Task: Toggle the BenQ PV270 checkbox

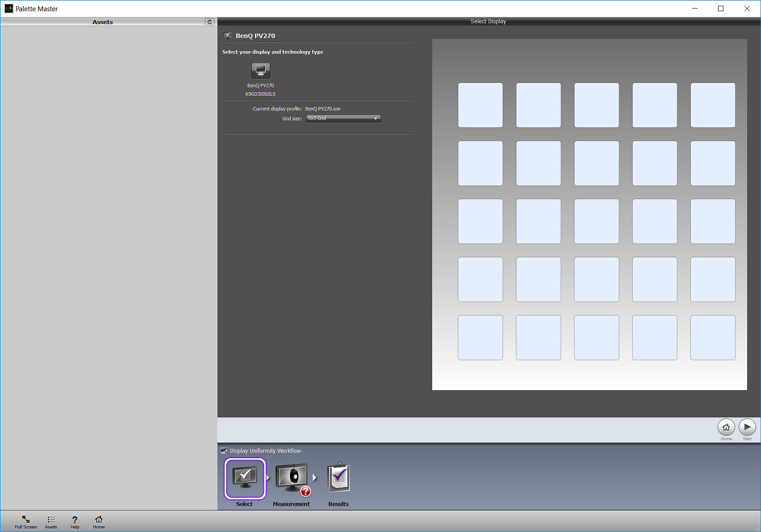Action: tap(228, 35)
